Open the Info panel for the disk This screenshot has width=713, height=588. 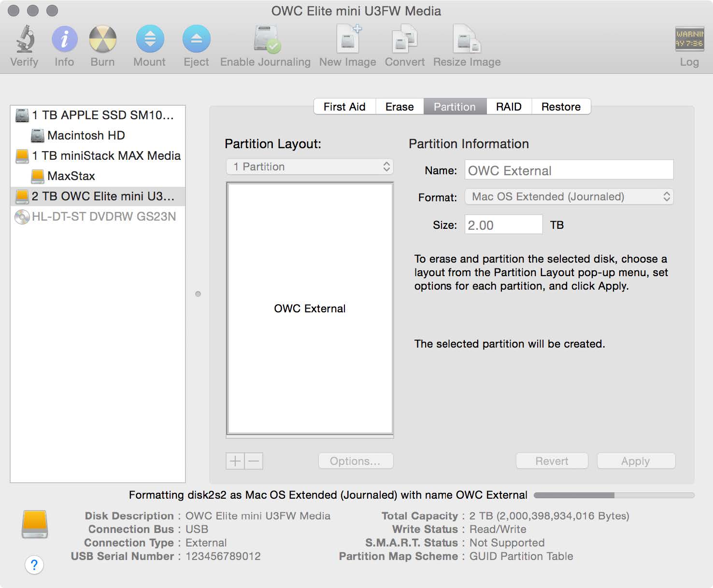pyautogui.click(x=64, y=43)
